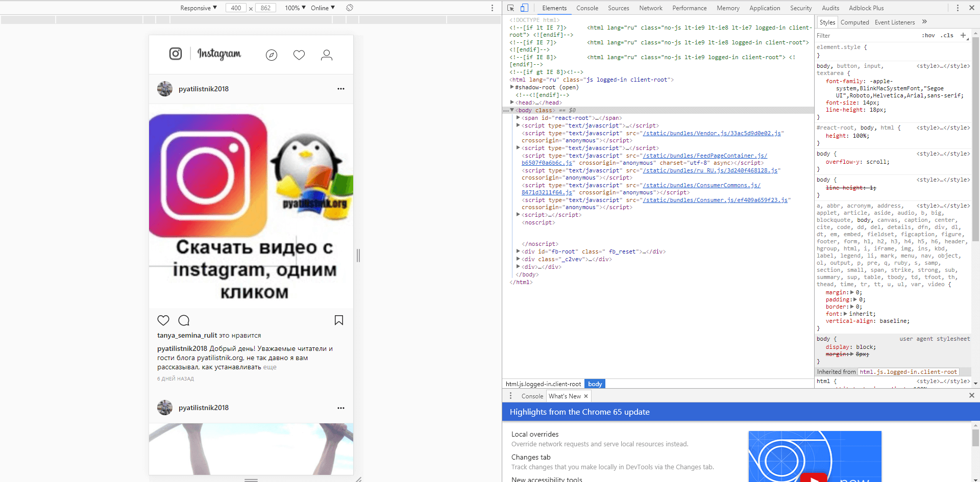The image size is (980, 482).
Task: Open the drawer Console tab
Action: point(532,396)
